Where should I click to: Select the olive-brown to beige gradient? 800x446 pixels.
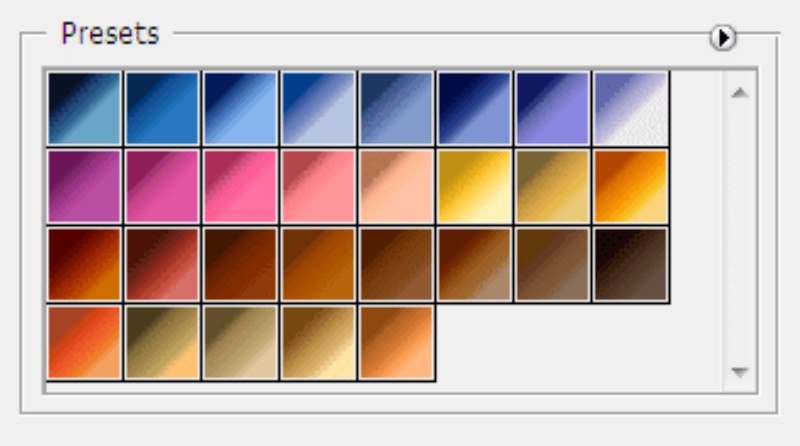coord(240,342)
